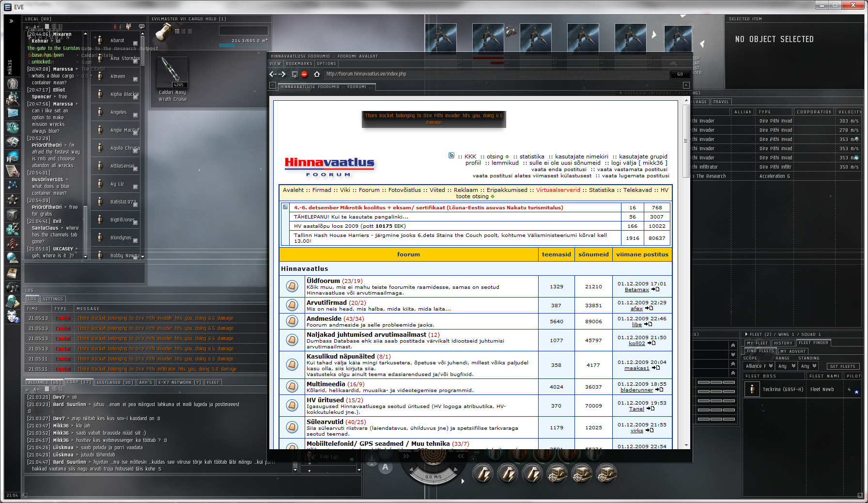The height and width of the screenshot is (503, 868).
Task: Open the browser Bookmarks menu
Action: [x=299, y=63]
